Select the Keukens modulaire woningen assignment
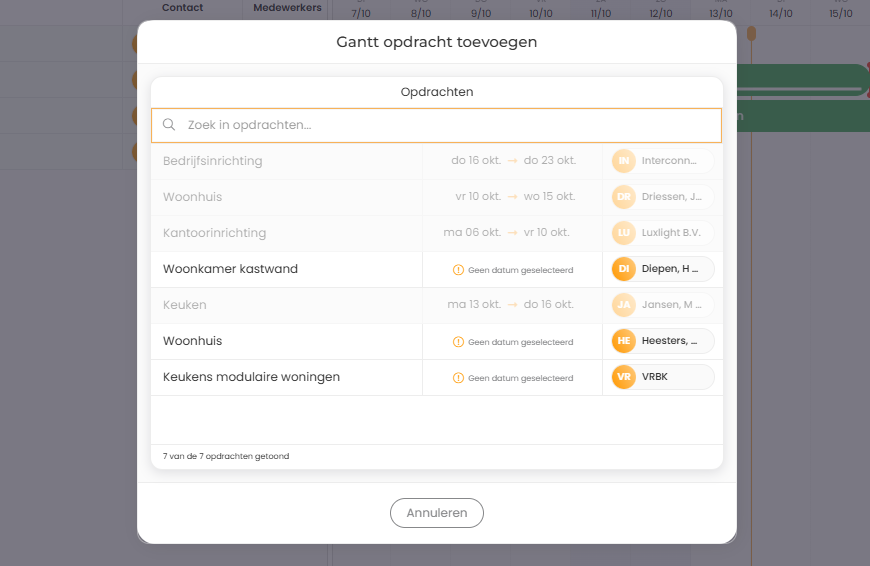Image resolution: width=870 pixels, height=566 pixels. 251,377
